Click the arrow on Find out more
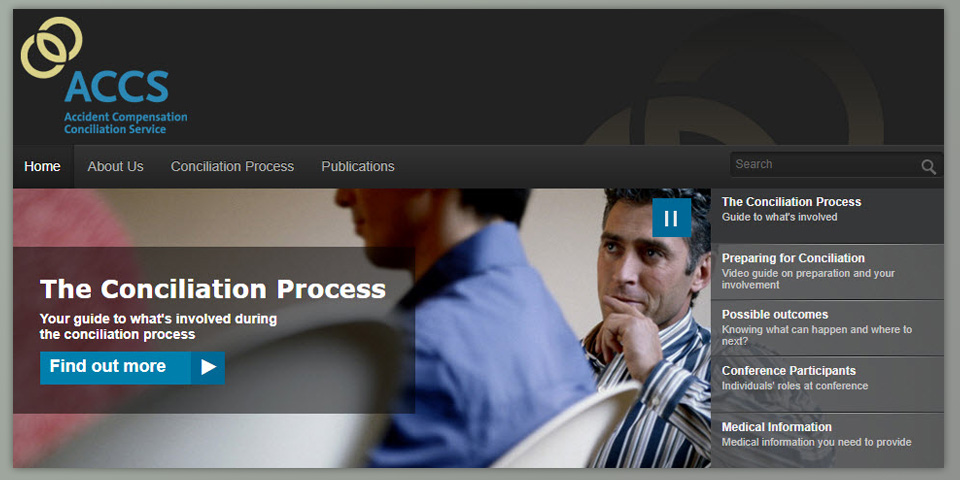The image size is (960, 480). click(x=208, y=367)
